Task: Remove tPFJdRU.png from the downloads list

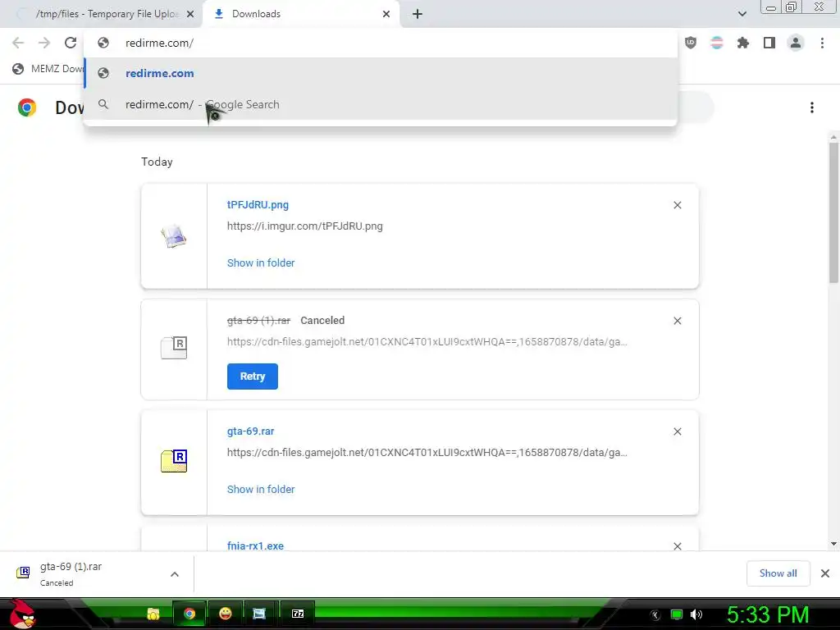Action: [x=677, y=205]
